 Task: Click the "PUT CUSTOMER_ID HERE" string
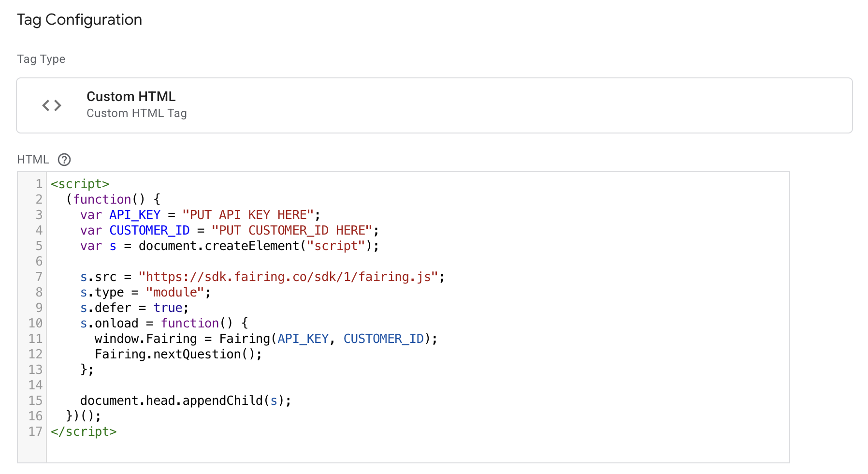(292, 230)
